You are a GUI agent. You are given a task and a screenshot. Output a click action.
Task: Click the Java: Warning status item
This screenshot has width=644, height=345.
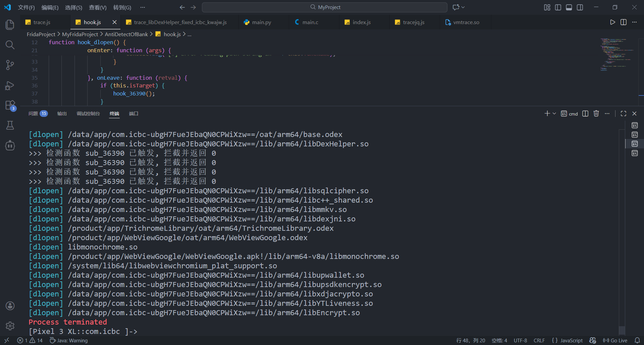tap(69, 340)
